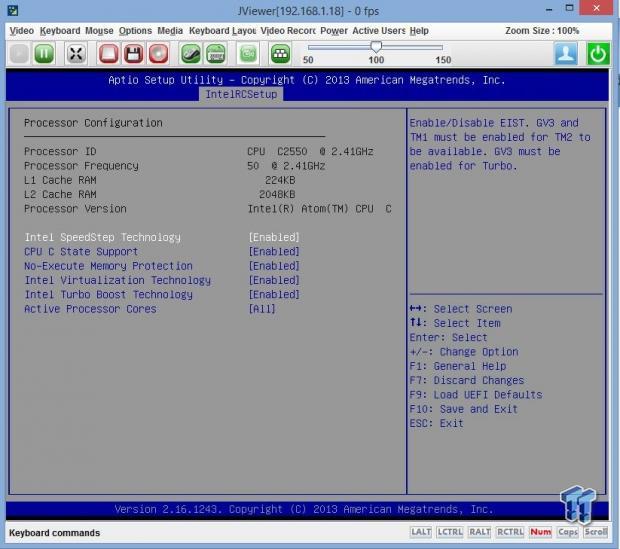
Task: Toggle the RALT key status button
Action: point(479,532)
